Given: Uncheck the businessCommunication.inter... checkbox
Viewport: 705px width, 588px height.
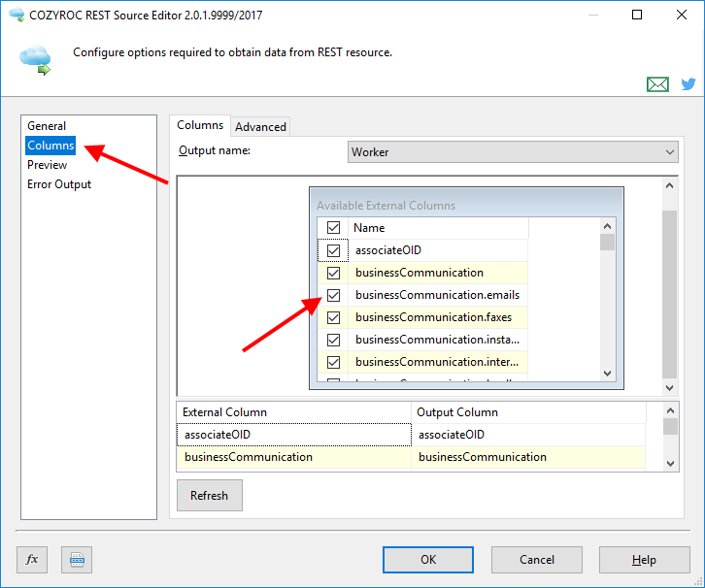Looking at the screenshot, I should [333, 362].
